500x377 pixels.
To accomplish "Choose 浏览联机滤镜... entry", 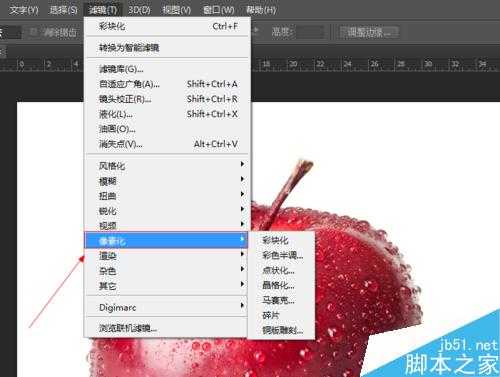I will [x=167, y=328].
